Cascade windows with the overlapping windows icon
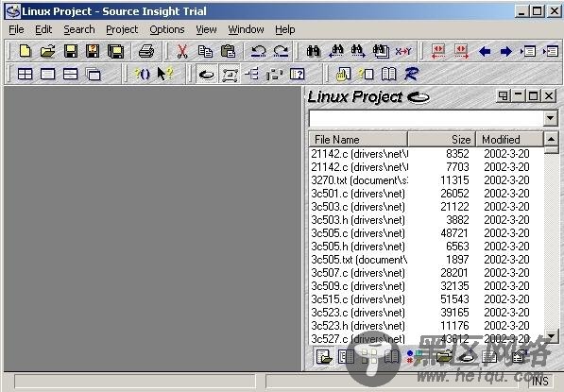The width and height of the screenshot is (564, 392). point(94,74)
